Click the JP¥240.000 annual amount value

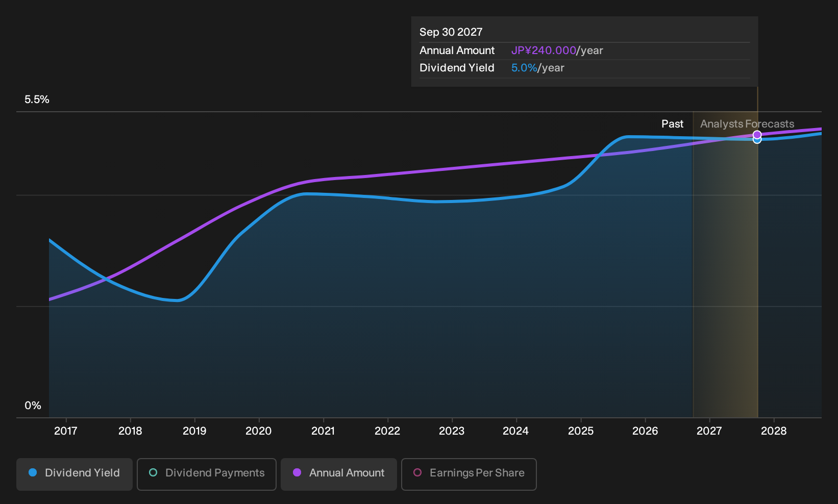tap(544, 51)
